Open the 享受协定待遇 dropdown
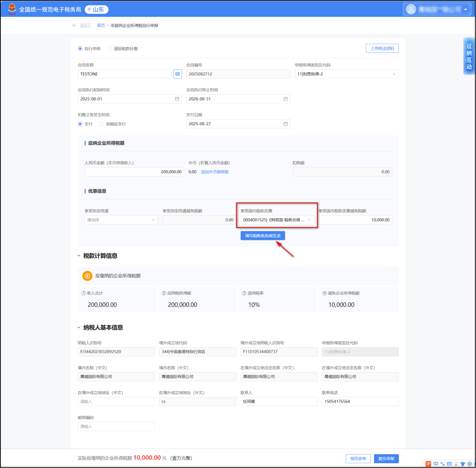 (x=121, y=220)
